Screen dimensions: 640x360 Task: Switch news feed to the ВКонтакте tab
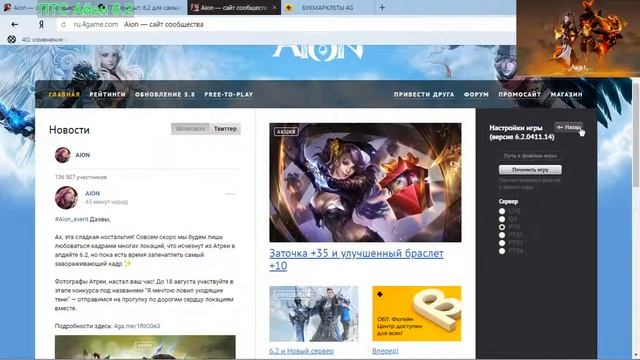pos(190,129)
